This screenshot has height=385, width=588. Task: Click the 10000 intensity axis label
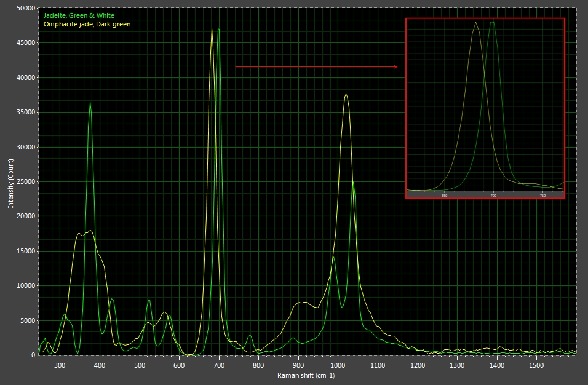[26, 285]
